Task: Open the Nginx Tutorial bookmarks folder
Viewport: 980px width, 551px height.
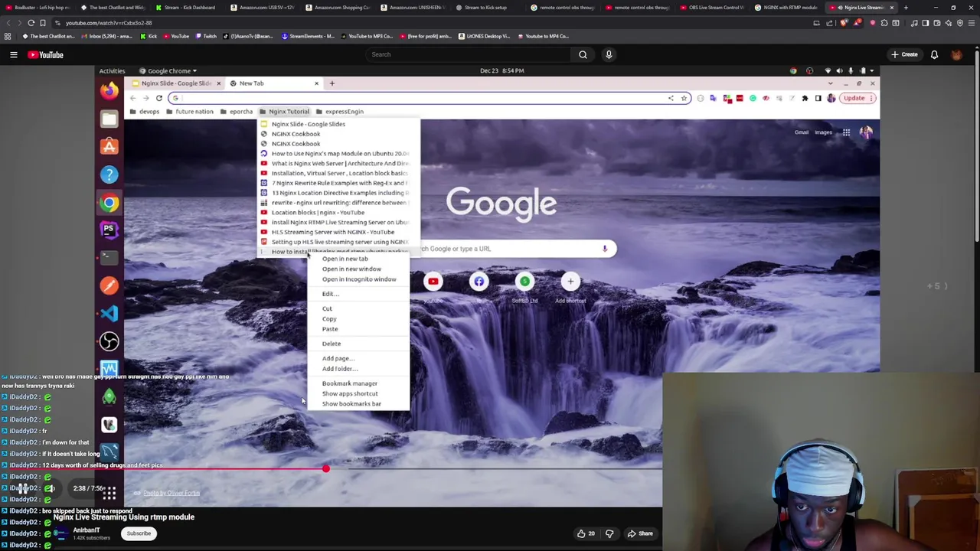Action: click(284, 112)
